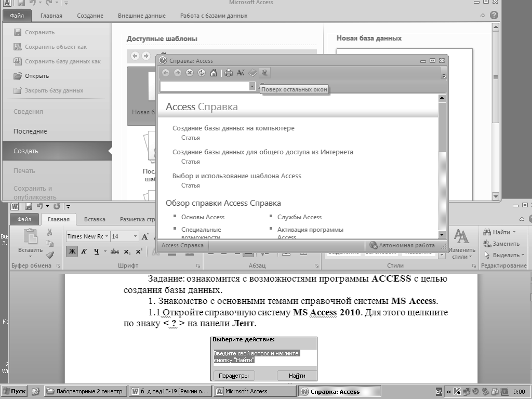The width and height of the screenshot is (532, 399).
Task: Click Открыть in Access backstage menu
Action: tap(31, 76)
